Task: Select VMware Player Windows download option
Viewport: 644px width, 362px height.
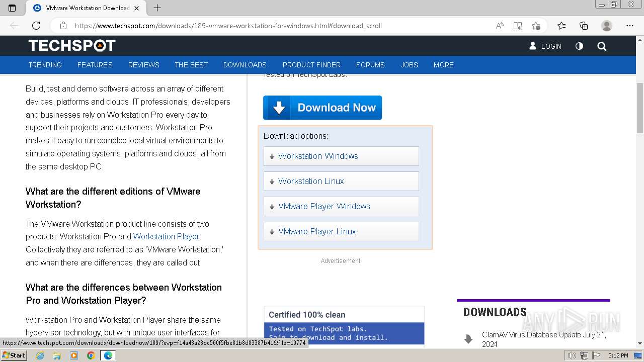Action: click(x=341, y=206)
